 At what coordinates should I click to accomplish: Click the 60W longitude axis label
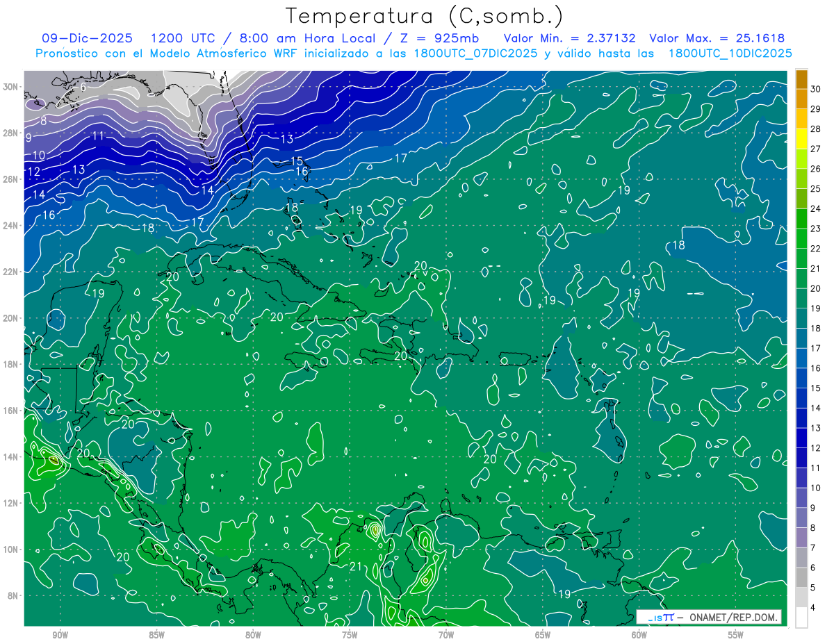639,635
